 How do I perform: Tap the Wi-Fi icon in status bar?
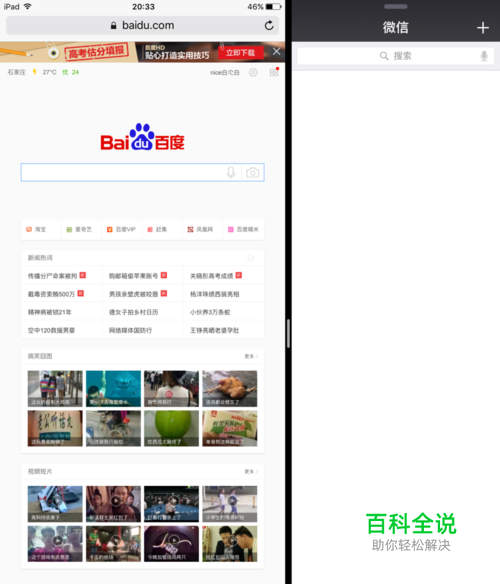28,6
